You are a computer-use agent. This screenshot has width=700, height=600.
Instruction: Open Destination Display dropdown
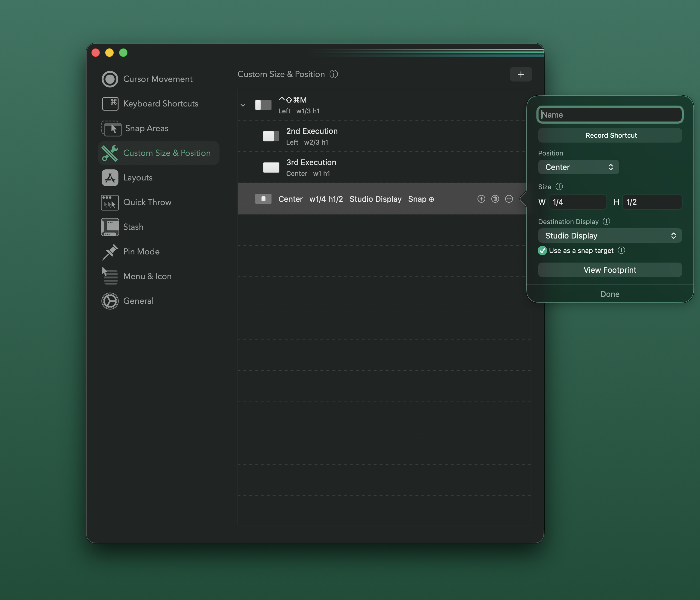[x=610, y=235]
